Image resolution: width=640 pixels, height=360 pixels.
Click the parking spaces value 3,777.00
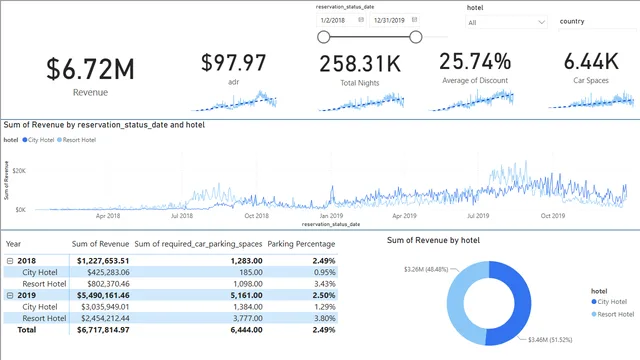247,318
